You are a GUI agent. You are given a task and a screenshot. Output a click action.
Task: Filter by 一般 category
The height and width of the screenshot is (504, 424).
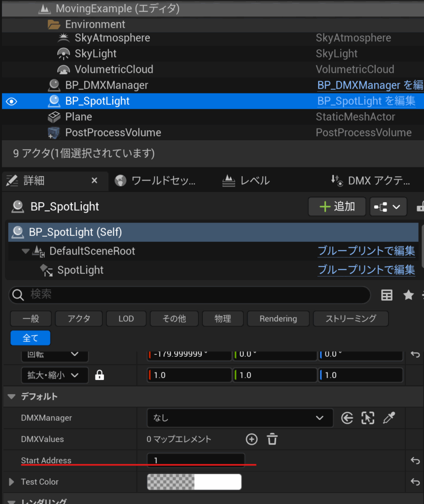pos(31,318)
